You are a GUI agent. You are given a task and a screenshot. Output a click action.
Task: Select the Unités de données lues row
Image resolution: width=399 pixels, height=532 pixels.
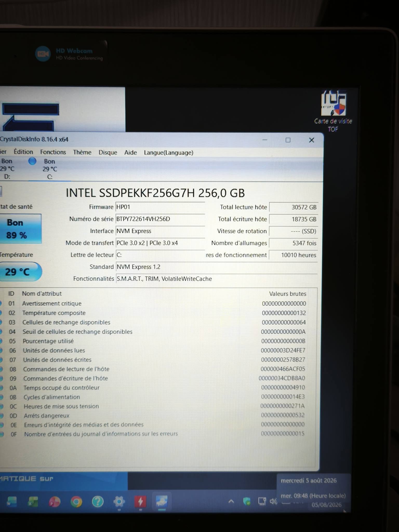[x=158, y=350]
